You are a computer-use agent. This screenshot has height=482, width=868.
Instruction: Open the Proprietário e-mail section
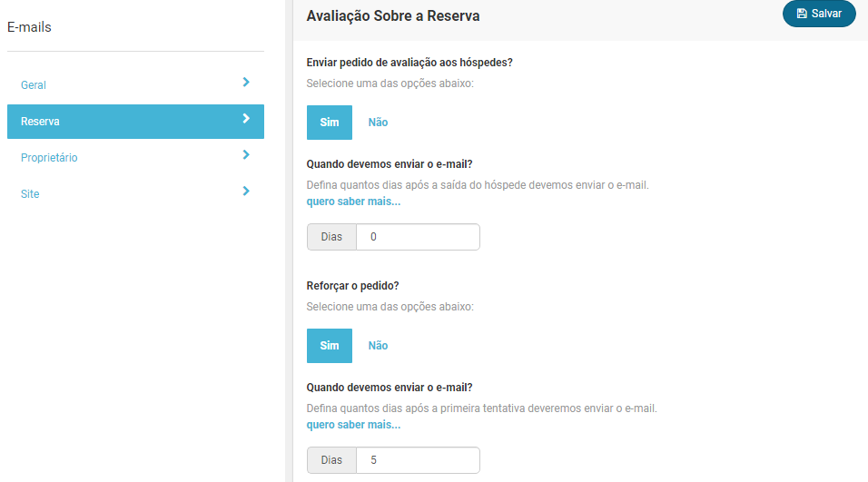[x=49, y=158]
